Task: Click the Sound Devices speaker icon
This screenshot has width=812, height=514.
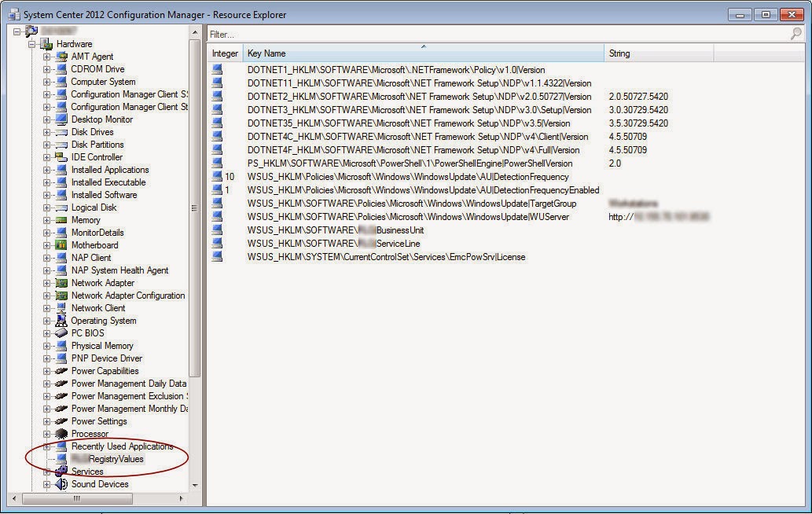Action: (61, 484)
